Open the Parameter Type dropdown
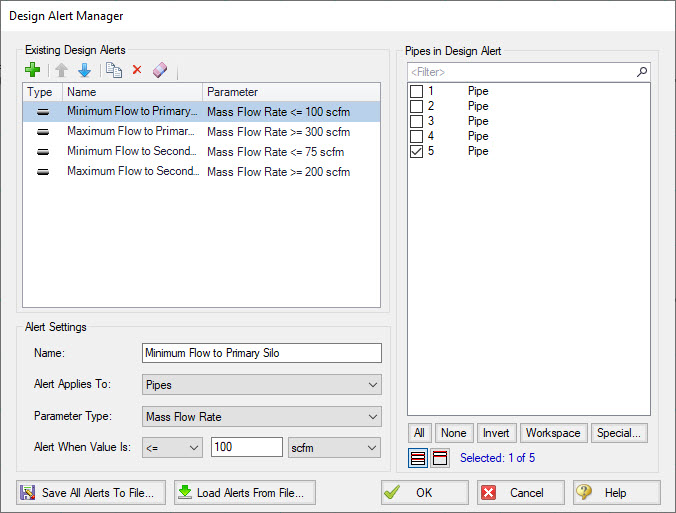 coord(262,416)
